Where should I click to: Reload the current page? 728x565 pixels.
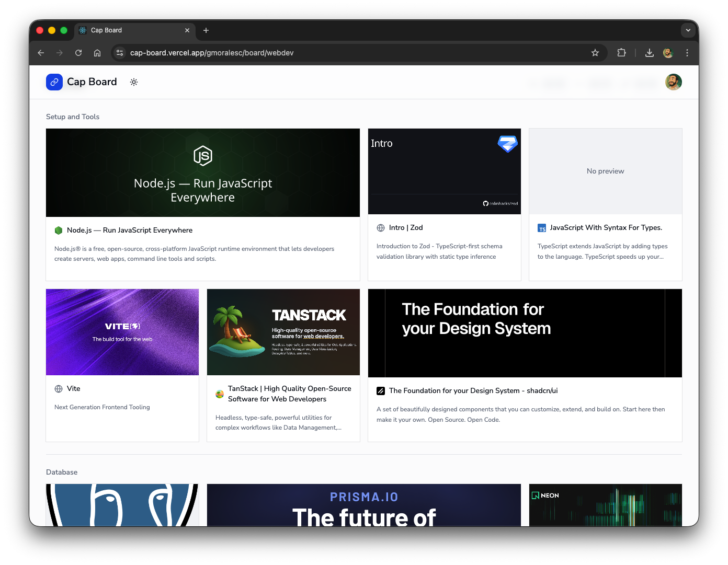pos(78,53)
